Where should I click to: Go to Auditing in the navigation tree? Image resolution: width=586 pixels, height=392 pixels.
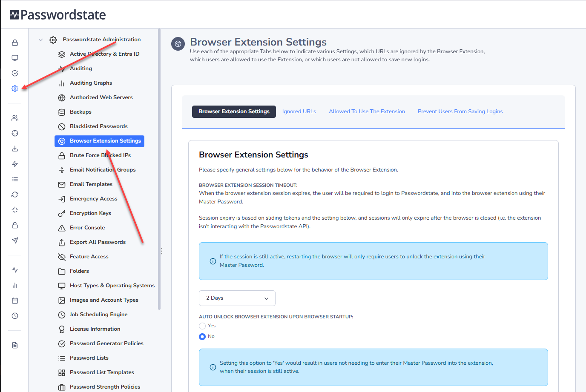81,69
